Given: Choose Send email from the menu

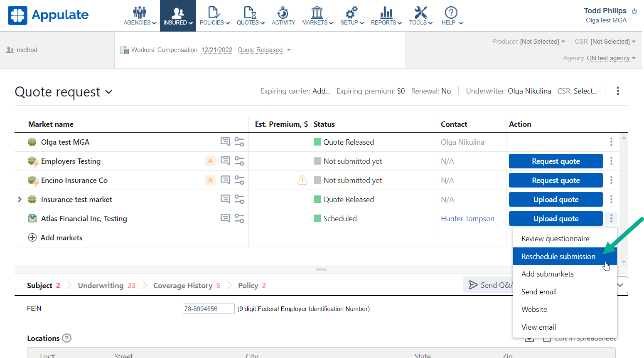Looking at the screenshot, I should click(565, 292).
